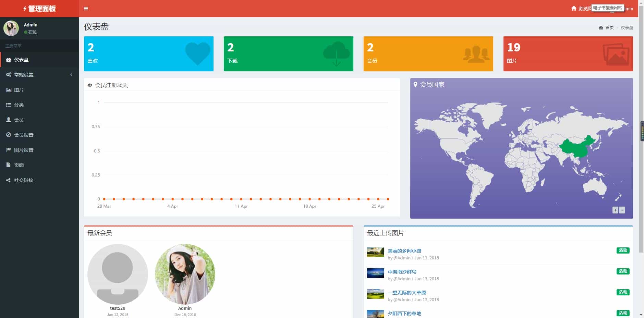Click the 会员注册30天 chart heading
Screen dimensions: 644x318
coord(111,85)
